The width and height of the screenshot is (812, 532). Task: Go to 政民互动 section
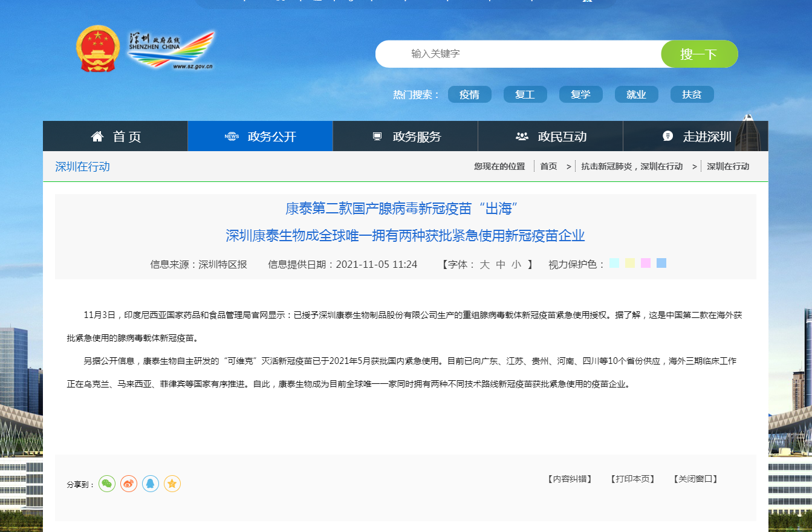tap(551, 136)
